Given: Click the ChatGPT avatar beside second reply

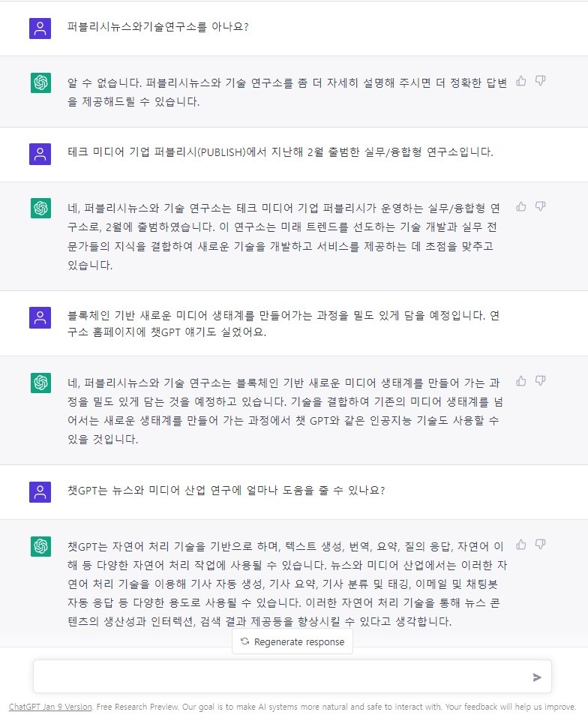Looking at the screenshot, I should click(x=40, y=208).
